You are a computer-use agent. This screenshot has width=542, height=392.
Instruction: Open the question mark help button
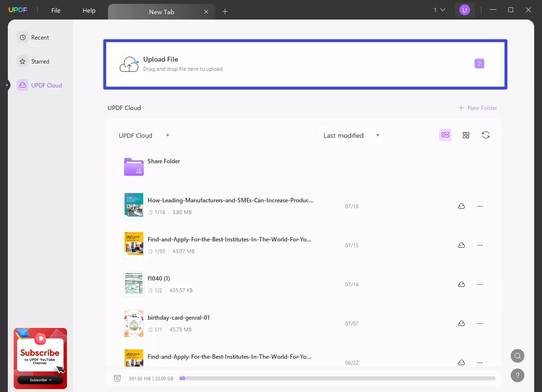(x=517, y=375)
